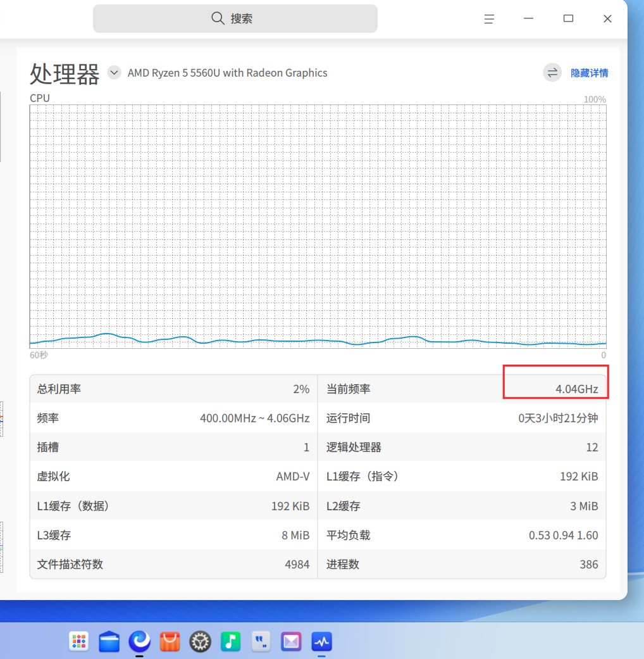Open the app store bag icon
This screenshot has width=644, height=659.
coord(170,641)
